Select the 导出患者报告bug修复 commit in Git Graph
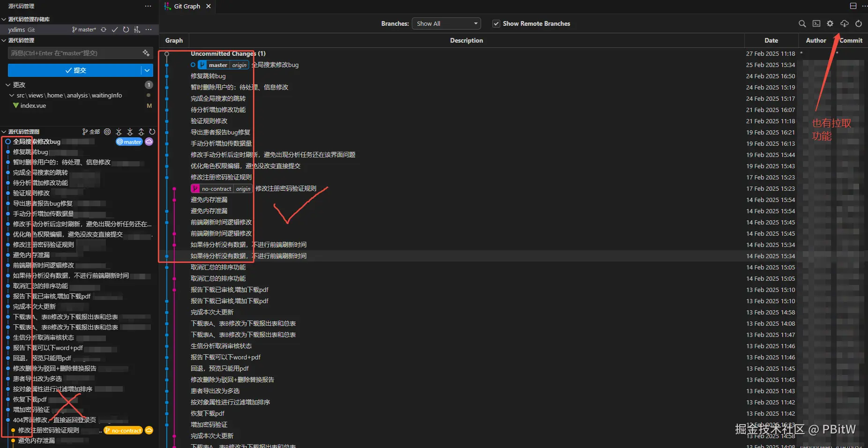Image resolution: width=868 pixels, height=448 pixels. pyautogui.click(x=220, y=132)
